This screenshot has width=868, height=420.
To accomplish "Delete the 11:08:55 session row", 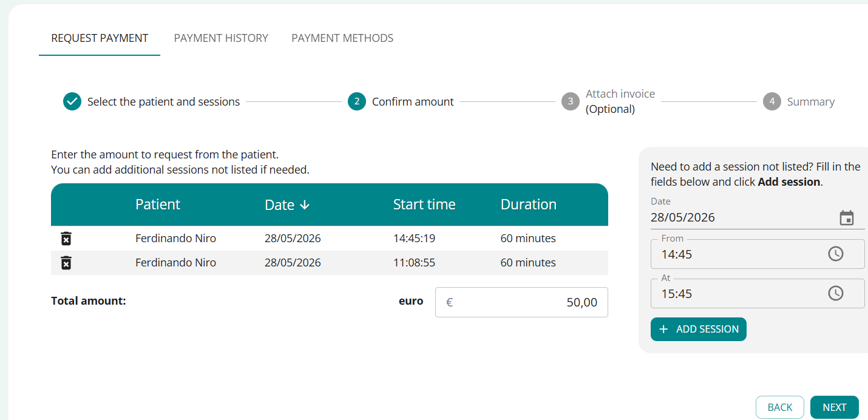I will (66, 263).
